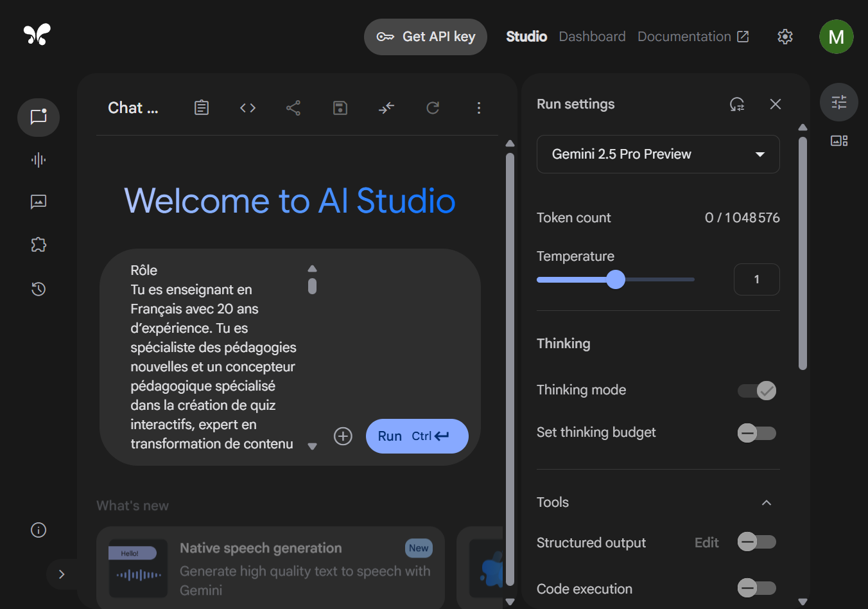
Task: Open the three-dot more options menu
Action: click(x=479, y=108)
